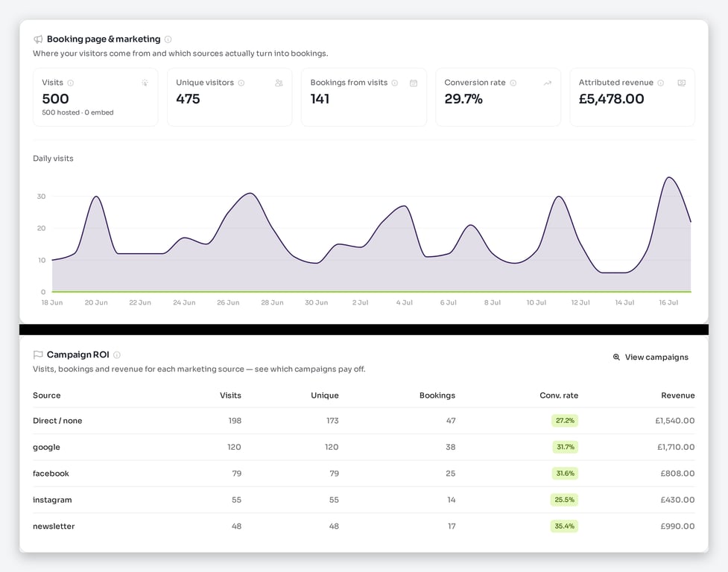Select the newsletter source row
Screen dimensions: 728x572
[364, 527]
